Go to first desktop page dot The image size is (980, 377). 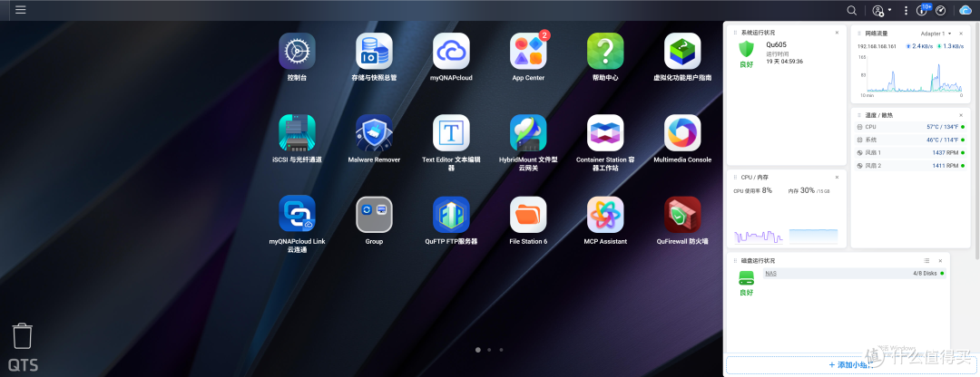pos(478,350)
